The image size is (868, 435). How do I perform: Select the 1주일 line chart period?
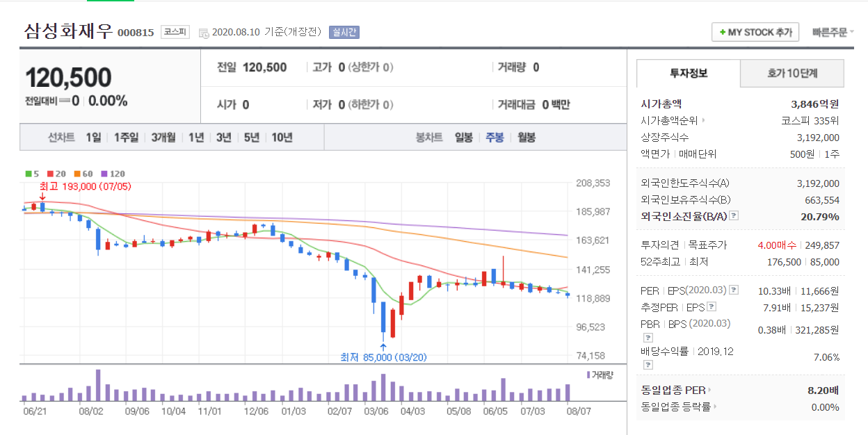pos(127,138)
